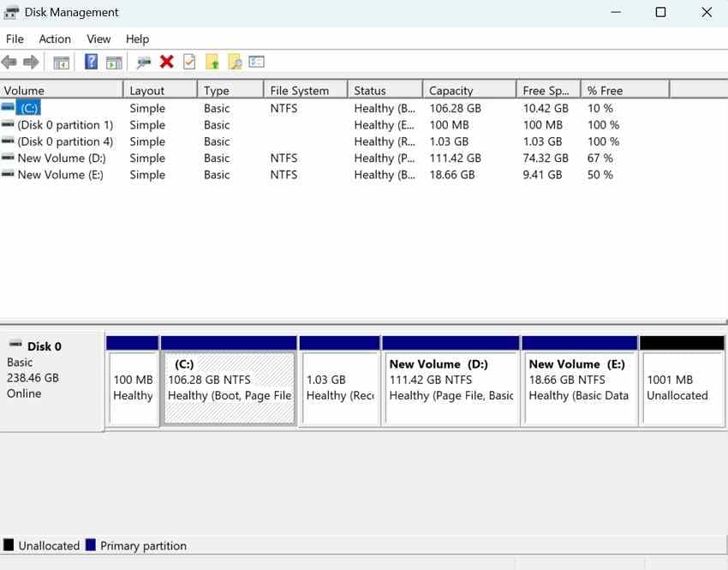The height and width of the screenshot is (570, 728).
Task: Click the red X delete icon
Action: click(x=167, y=62)
